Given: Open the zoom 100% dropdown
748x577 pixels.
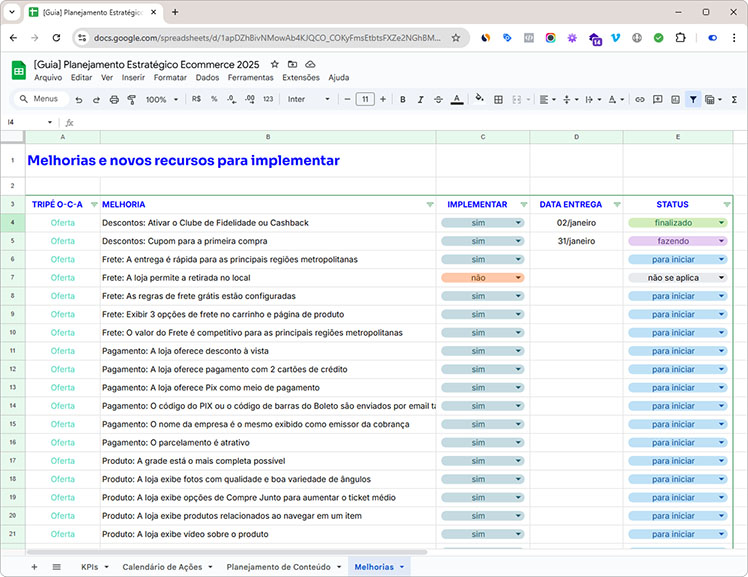Looking at the screenshot, I should [x=161, y=99].
